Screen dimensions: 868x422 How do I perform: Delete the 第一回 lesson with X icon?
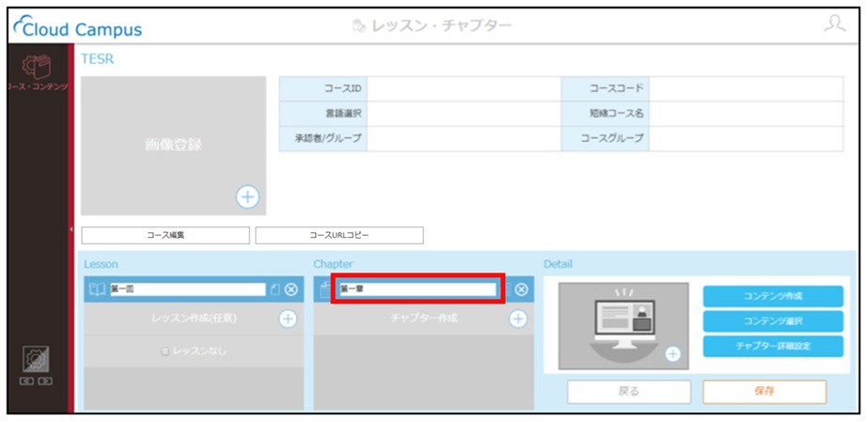tap(292, 289)
